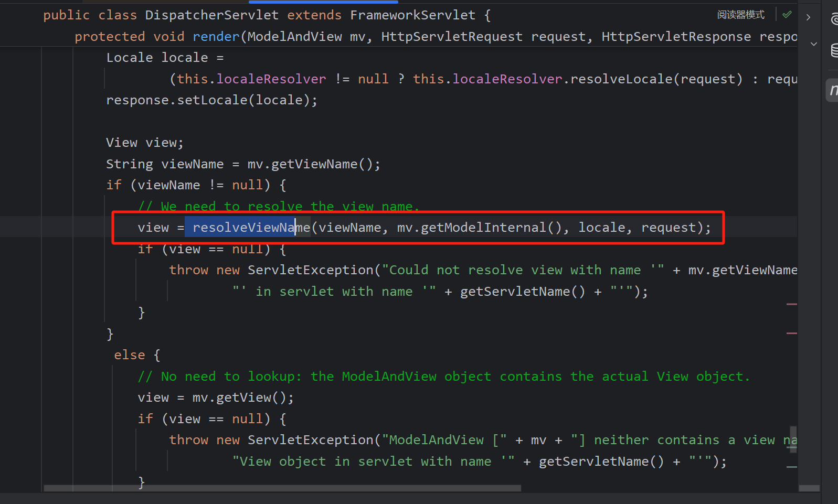Image resolution: width=838 pixels, height=504 pixels.
Task: Click the comment 'We need to resolve the view name.'
Action: point(279,207)
